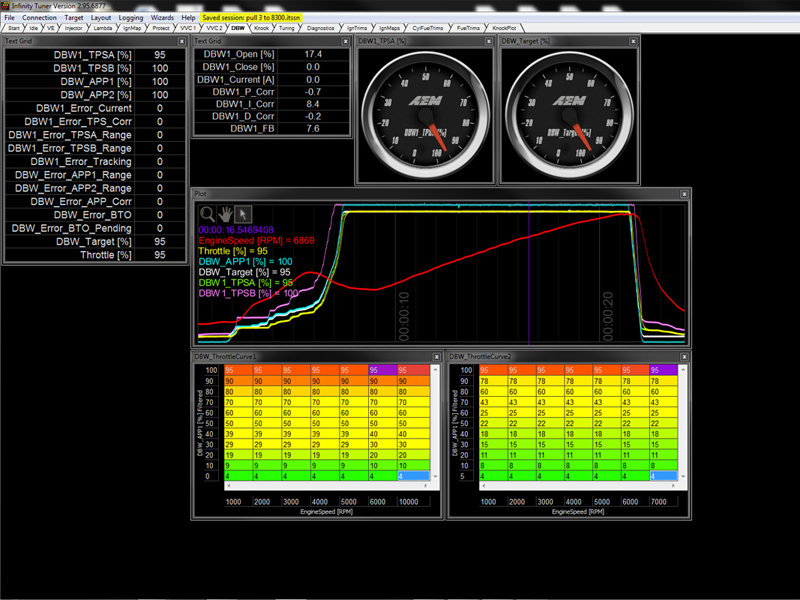800x600 pixels.
Task: Select the DBW1_Error_Tracking row label
Action: pyautogui.click(x=81, y=162)
